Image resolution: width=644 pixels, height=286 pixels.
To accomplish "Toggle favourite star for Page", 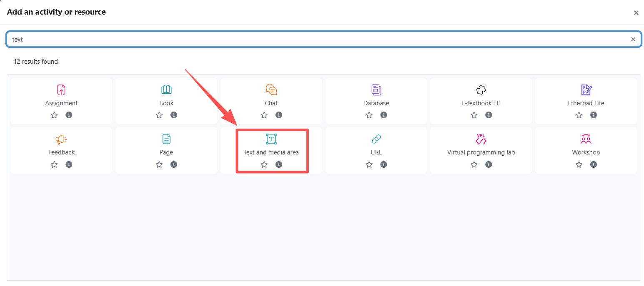I will point(159,164).
